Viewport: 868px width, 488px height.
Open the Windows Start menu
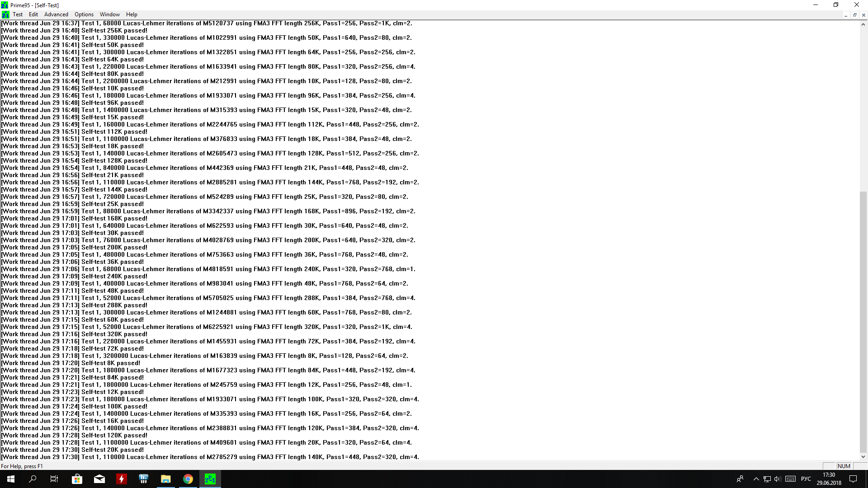[11, 479]
